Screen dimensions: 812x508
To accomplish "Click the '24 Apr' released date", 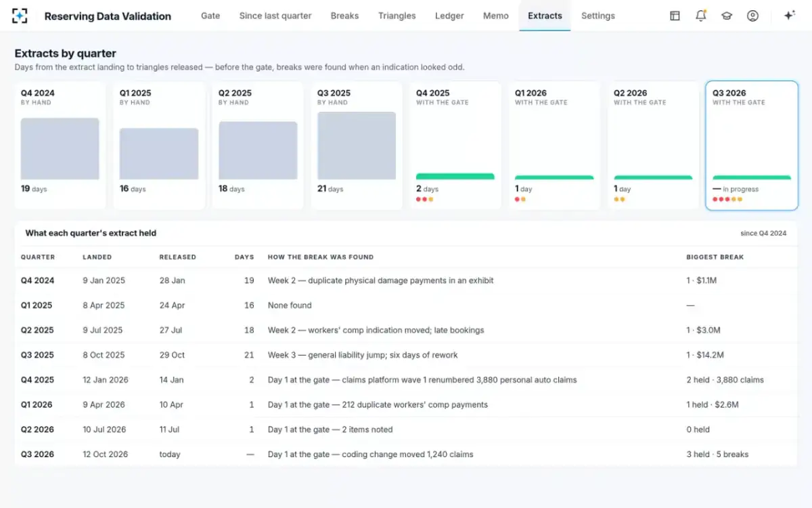I will 173,305.
